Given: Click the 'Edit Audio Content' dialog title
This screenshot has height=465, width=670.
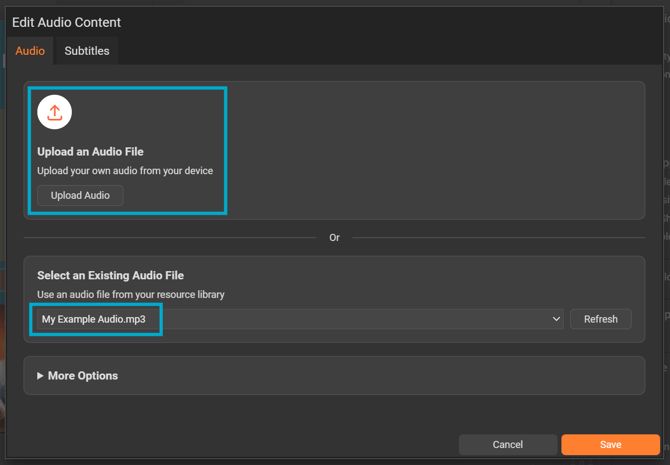Looking at the screenshot, I should (x=66, y=22).
